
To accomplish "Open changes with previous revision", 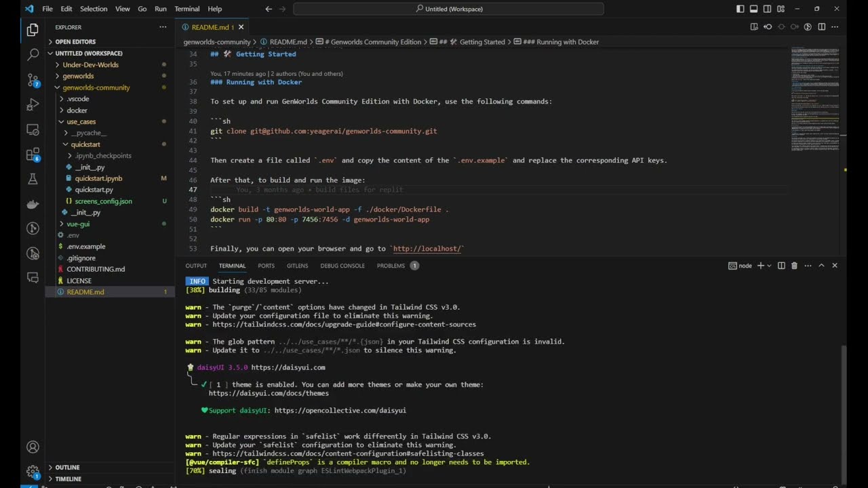I will [x=768, y=27].
